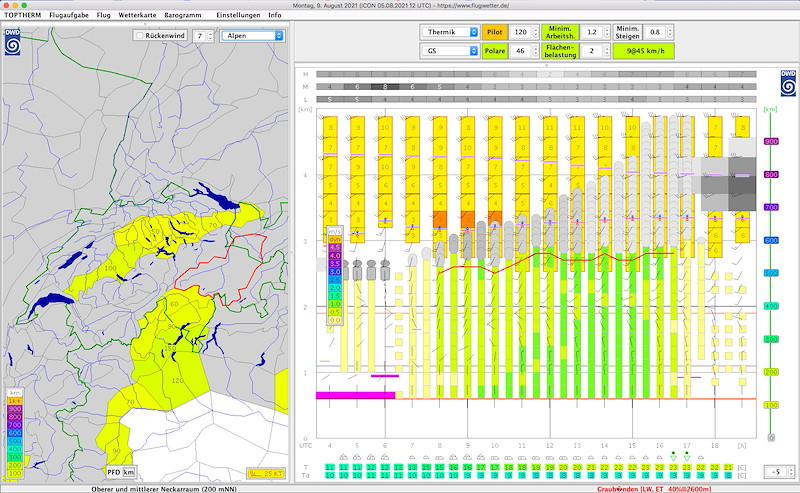The width and height of the screenshot is (800, 493).
Task: Toggle the km button next to PFD
Action: click(129, 472)
